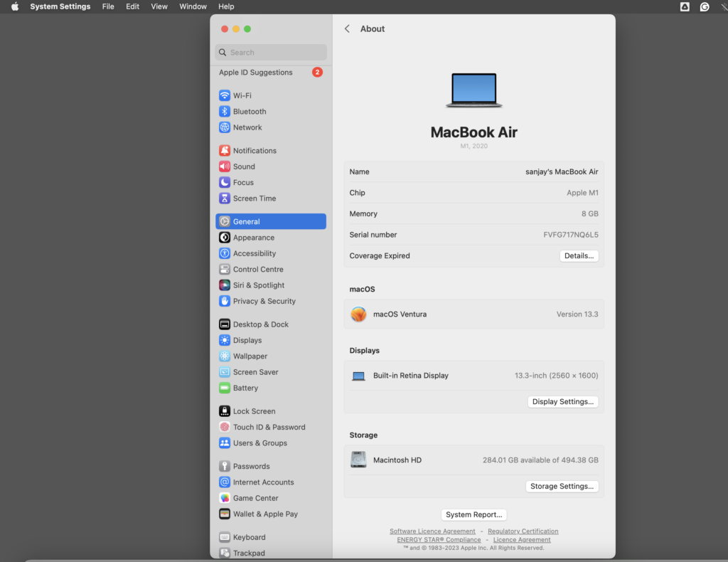Open the Edit menu
The height and width of the screenshot is (562, 728).
tap(132, 6)
